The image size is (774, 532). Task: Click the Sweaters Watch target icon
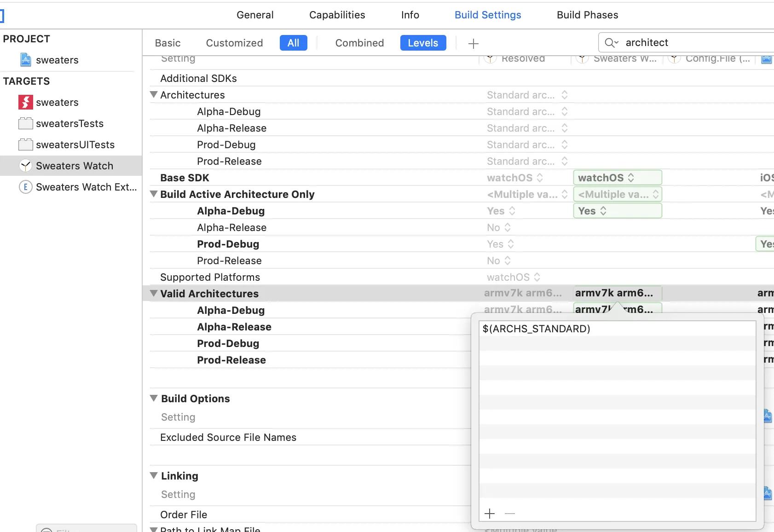pos(26,166)
